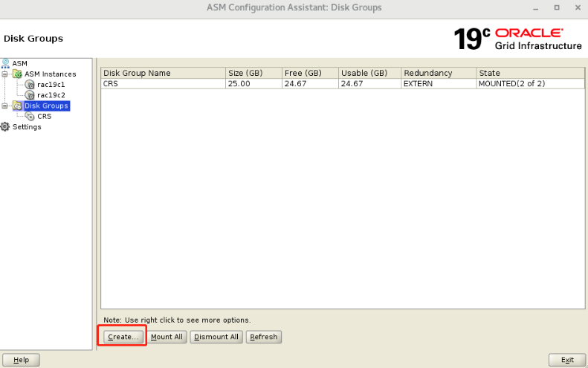The image size is (588, 368).
Task: Click the ASM root node icon
Action: pos(5,63)
